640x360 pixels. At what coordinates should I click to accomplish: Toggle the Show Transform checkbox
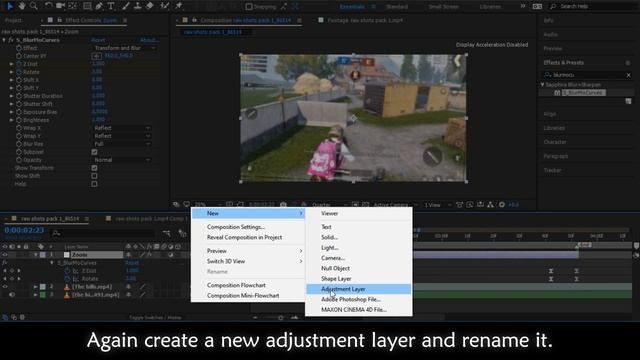[x=94, y=168]
